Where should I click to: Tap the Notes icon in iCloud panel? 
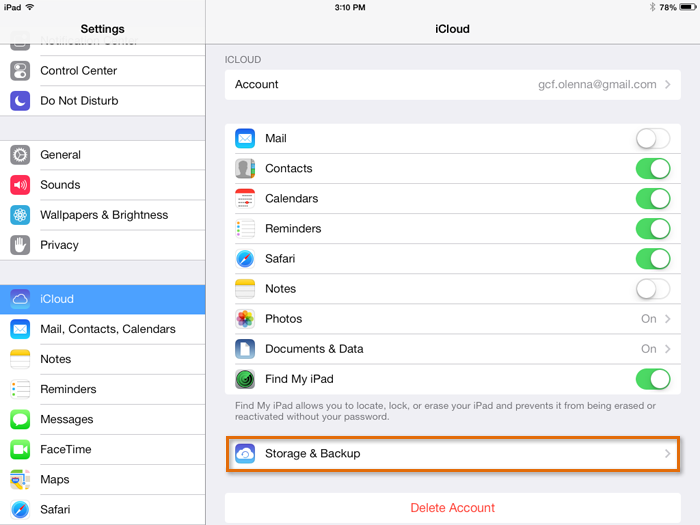point(245,289)
